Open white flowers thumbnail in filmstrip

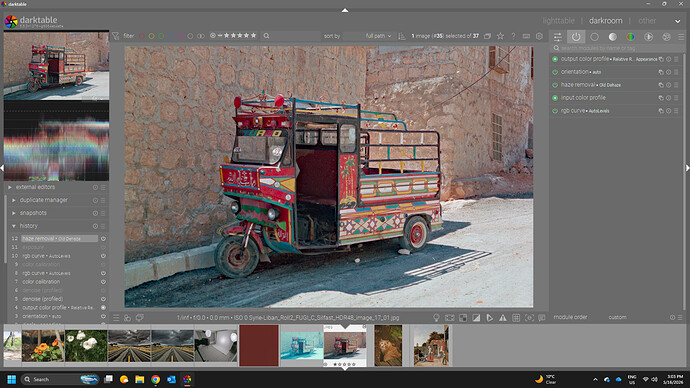(86, 347)
